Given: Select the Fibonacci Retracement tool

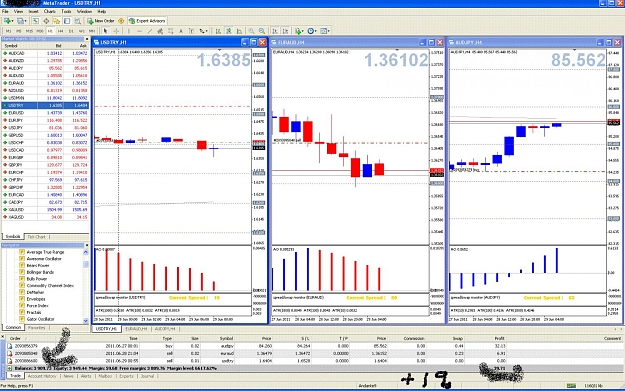Looking at the screenshot, I should pyautogui.click(x=171, y=31).
